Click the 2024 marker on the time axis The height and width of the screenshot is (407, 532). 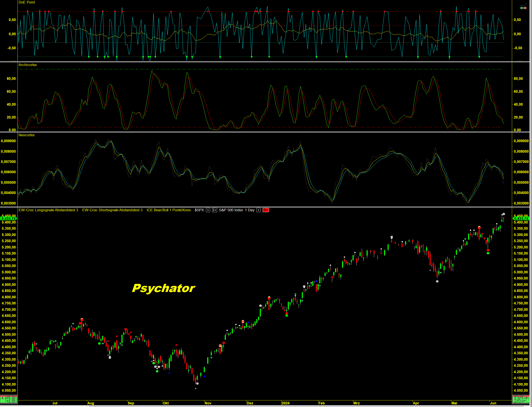coord(285,403)
